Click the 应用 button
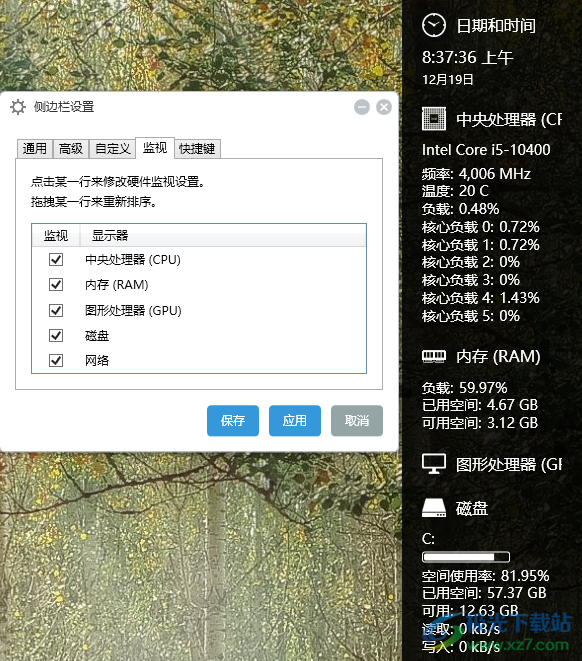Viewport: 582px width, 661px height. coord(295,420)
